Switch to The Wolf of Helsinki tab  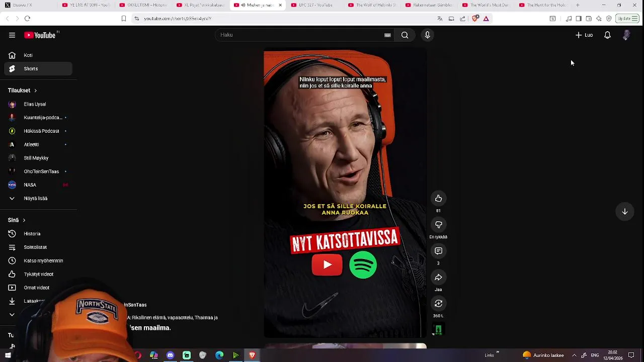(x=372, y=5)
